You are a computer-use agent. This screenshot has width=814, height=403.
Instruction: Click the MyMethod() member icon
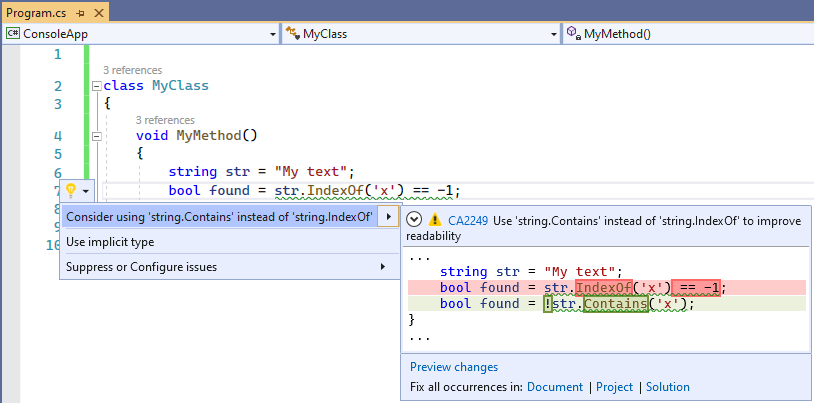tap(574, 34)
